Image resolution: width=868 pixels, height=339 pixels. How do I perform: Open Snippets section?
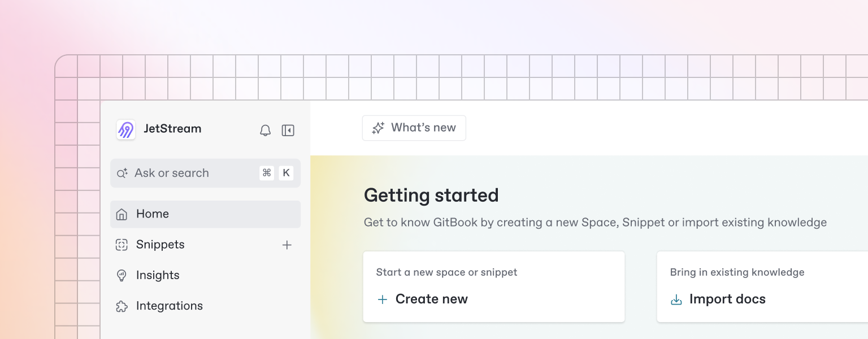point(160,245)
